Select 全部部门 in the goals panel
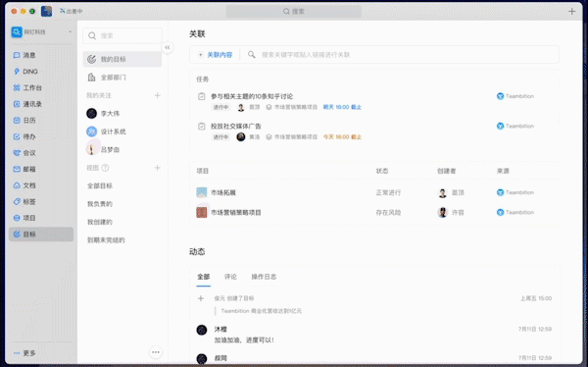 (122, 78)
